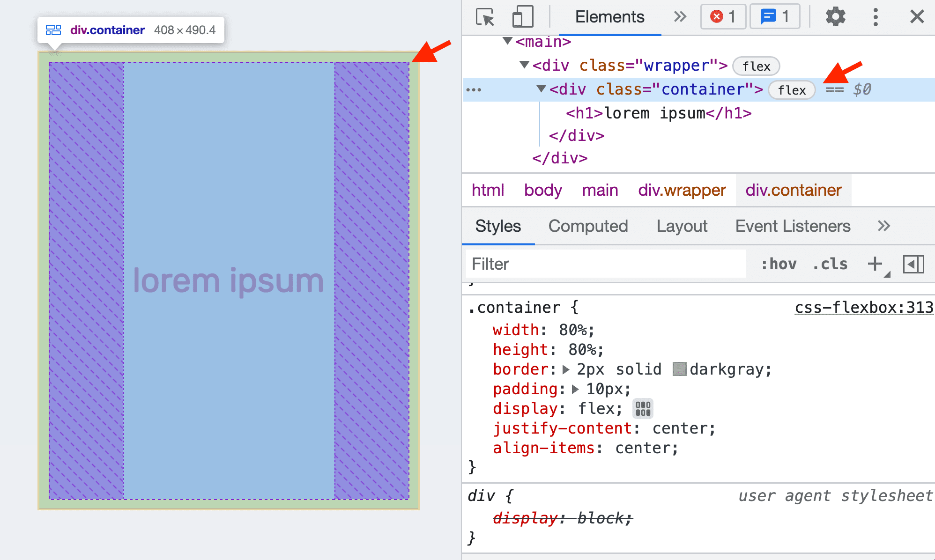Expand the div.container tree item
This screenshot has width=935, height=560.
click(540, 89)
